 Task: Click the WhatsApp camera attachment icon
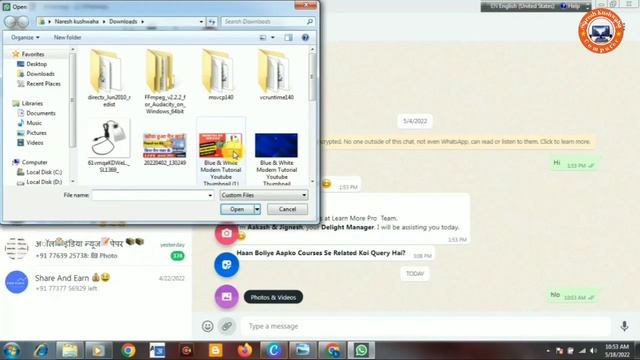227,233
